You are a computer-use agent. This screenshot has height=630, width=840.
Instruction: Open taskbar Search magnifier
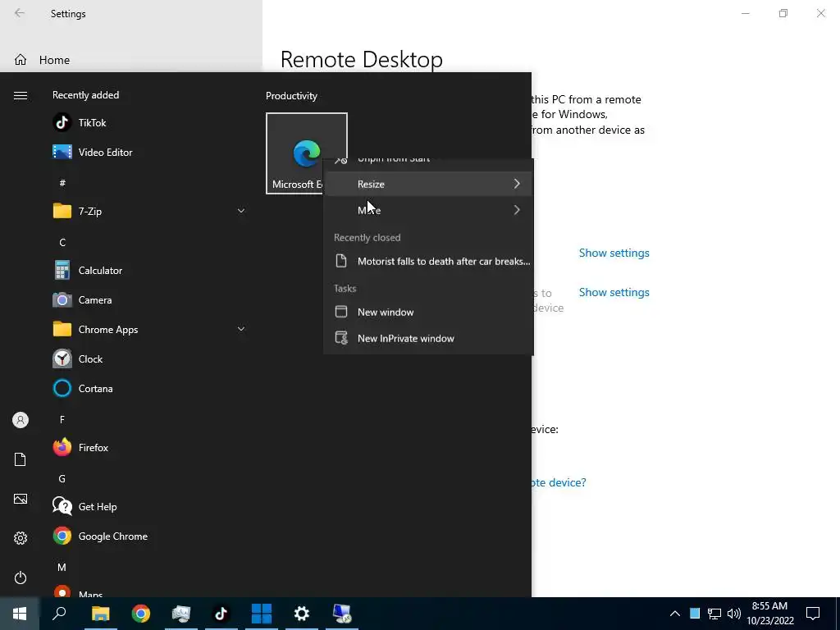click(x=59, y=614)
